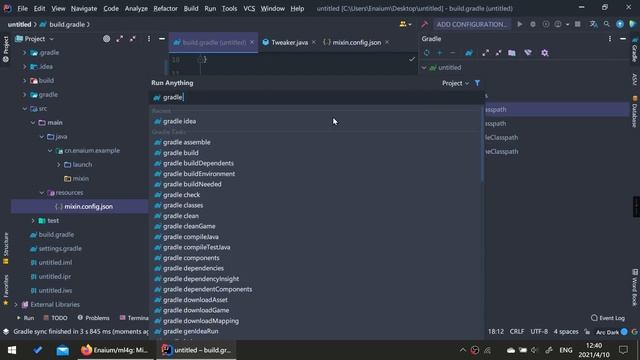The height and width of the screenshot is (360, 640).
Task: Open Gradle panel three-dots options menu
Action: (610, 39)
